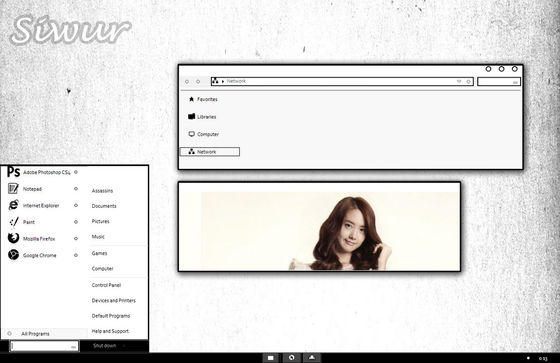Screen dimensions: 560x363
Task: Click the explorer Back button
Action: 187,81
